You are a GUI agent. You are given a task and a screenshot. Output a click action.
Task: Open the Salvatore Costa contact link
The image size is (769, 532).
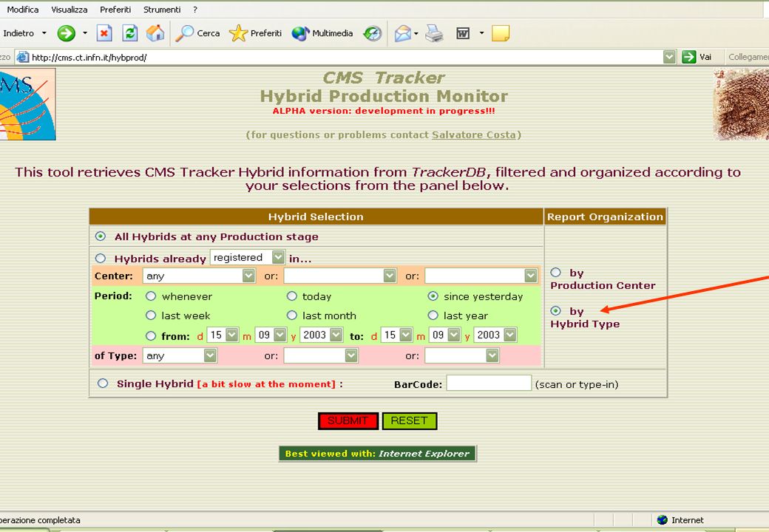point(474,134)
